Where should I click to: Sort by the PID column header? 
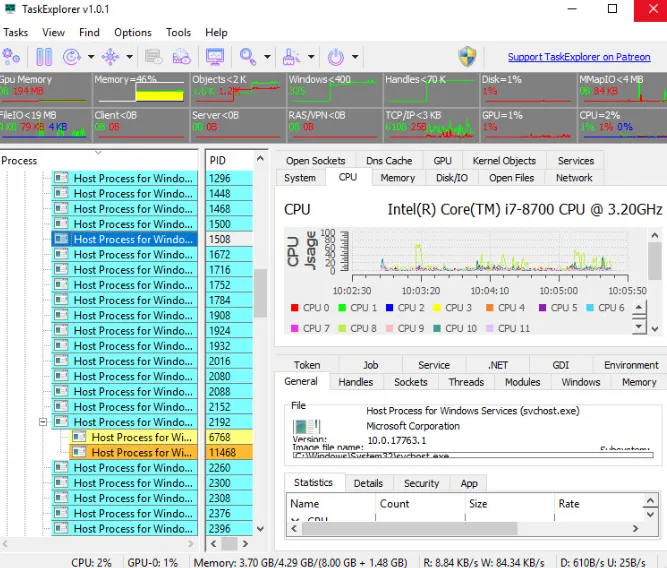tap(230, 160)
